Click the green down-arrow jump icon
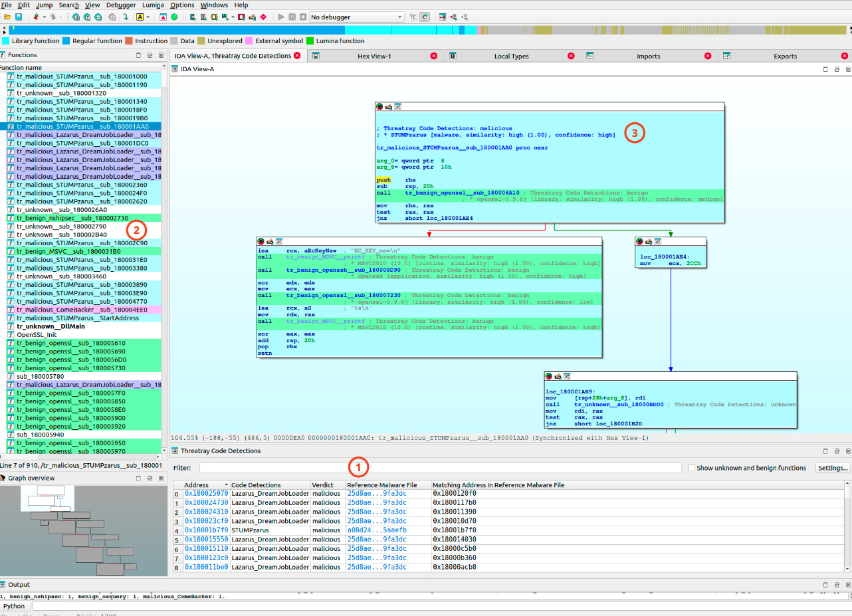The height and width of the screenshot is (616, 852). pyautogui.click(x=126, y=17)
